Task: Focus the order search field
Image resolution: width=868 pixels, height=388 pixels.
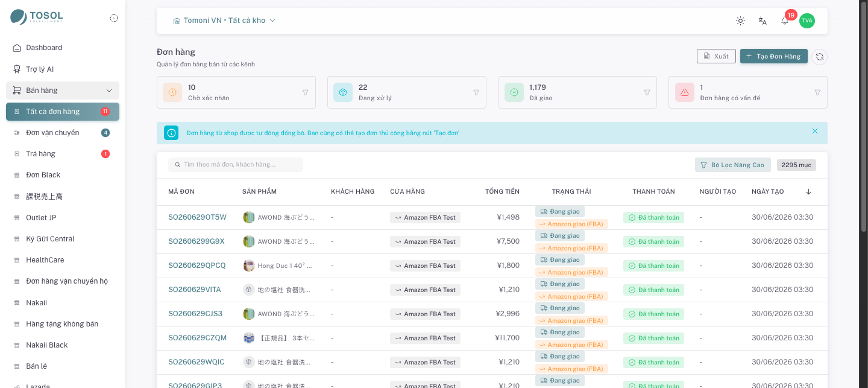Action: click(x=236, y=165)
